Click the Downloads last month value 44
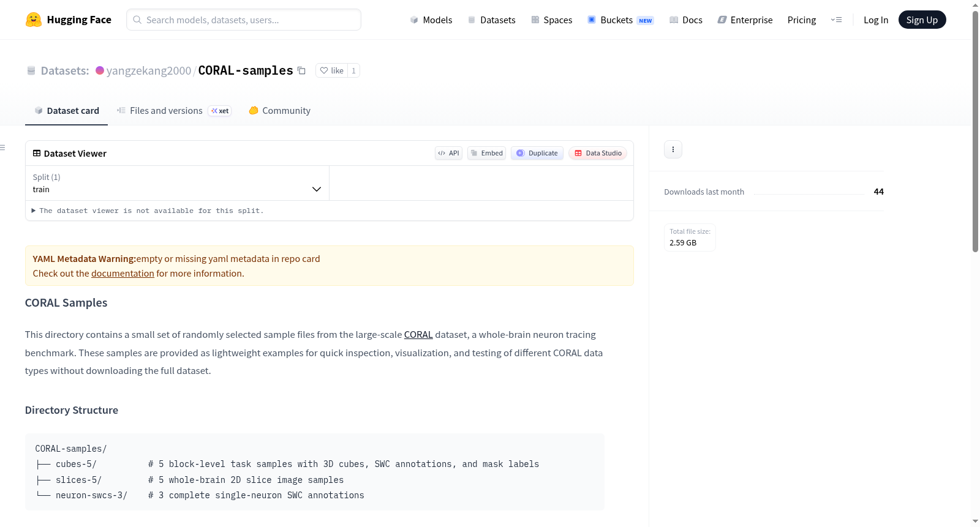 878,192
